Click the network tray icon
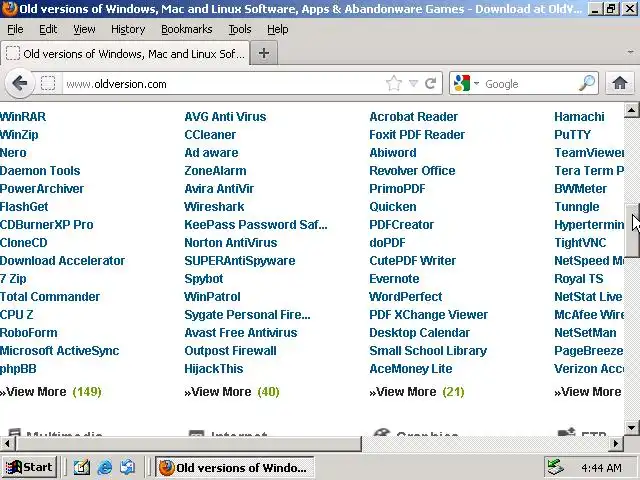Image resolution: width=640 pixels, height=480 pixels. click(x=555, y=467)
